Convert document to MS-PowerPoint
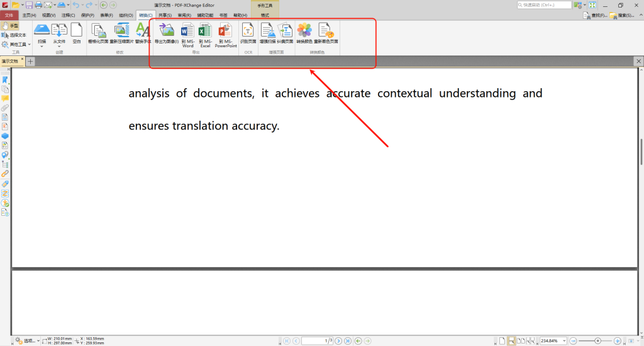Viewport: 644px width, 346px height. (x=225, y=34)
